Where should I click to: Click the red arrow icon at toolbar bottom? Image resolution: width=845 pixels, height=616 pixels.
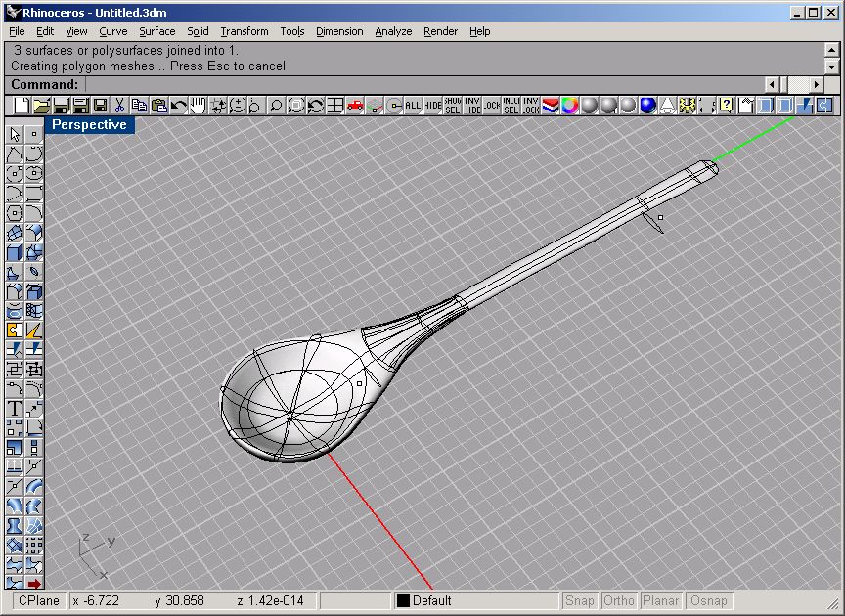(x=34, y=583)
